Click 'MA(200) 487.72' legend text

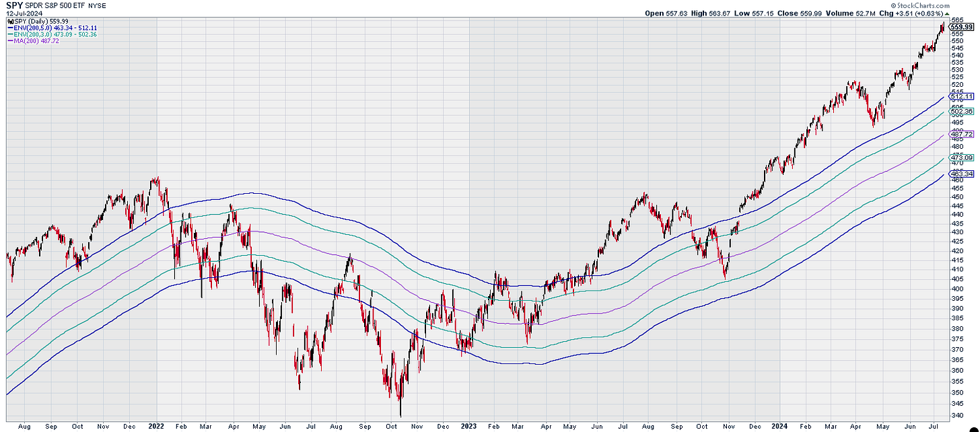tap(36, 41)
